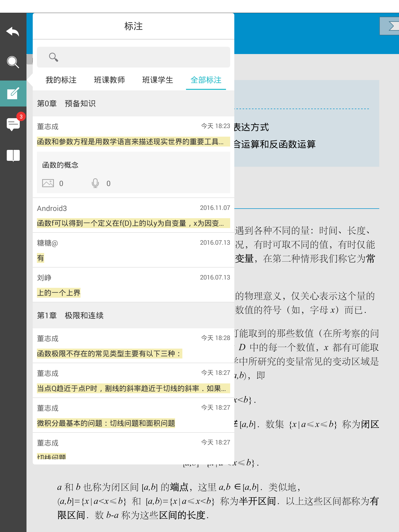399x532 pixels.
Task: Open 刘峥's annotation 上的一个上界
Action: pyautogui.click(x=59, y=293)
